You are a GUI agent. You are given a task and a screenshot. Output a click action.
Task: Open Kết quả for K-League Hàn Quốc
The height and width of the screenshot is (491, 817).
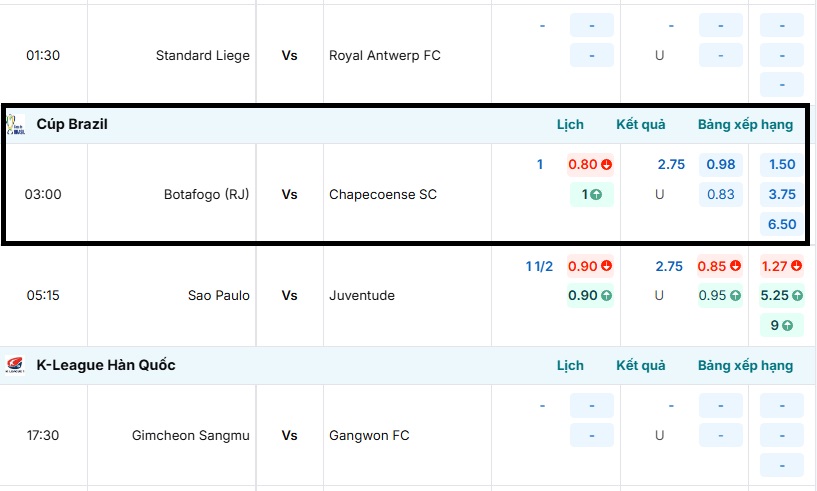point(641,365)
